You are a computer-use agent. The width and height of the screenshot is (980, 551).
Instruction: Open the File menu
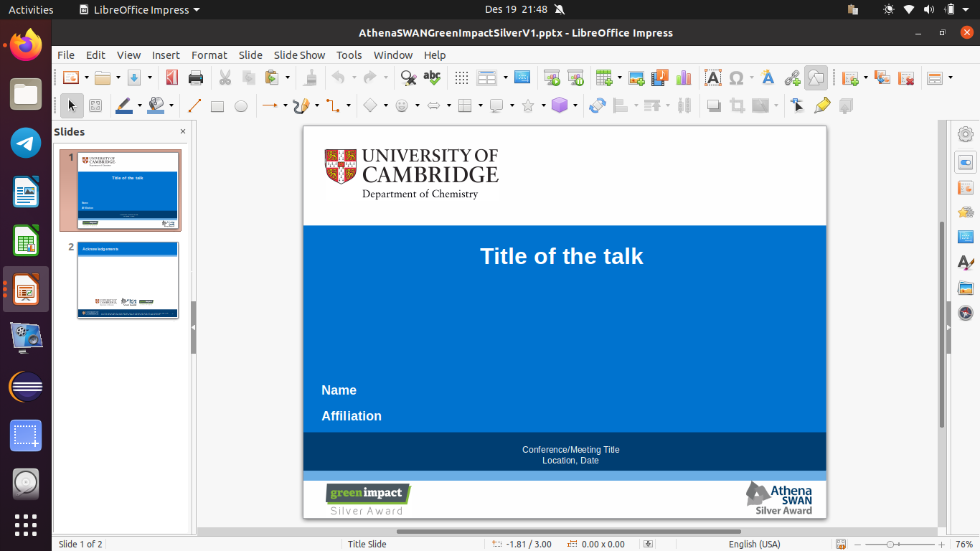pos(66,55)
